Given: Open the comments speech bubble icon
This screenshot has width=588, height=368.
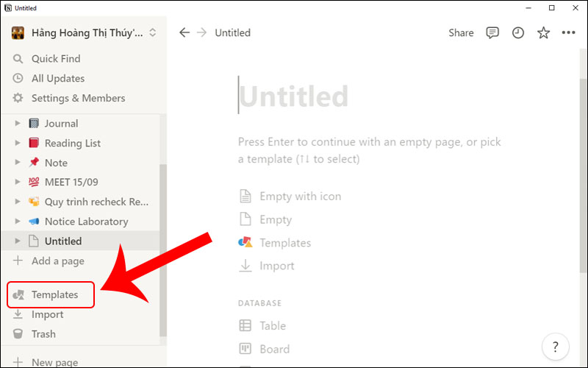Looking at the screenshot, I should point(492,32).
